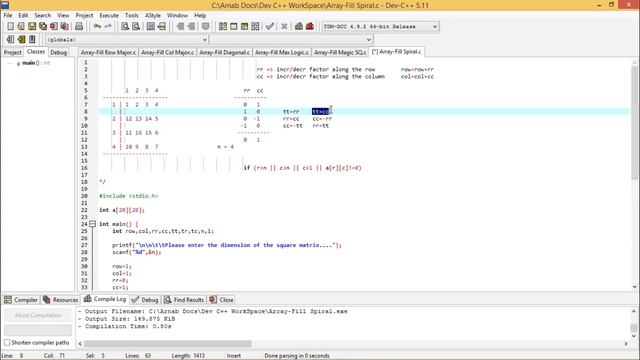Click the #include <stdio.h> line
640x360 pixels.
point(129,196)
